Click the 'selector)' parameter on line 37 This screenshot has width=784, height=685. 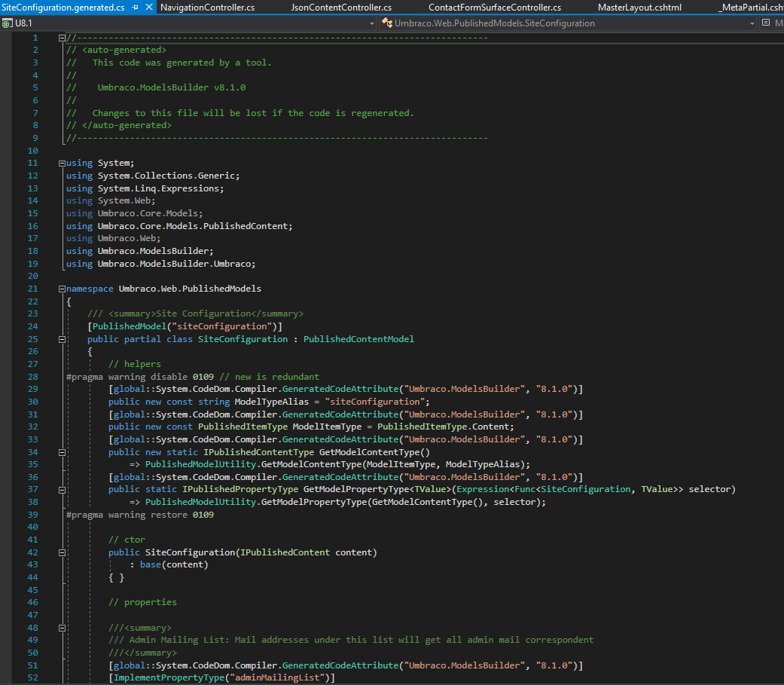pos(712,489)
